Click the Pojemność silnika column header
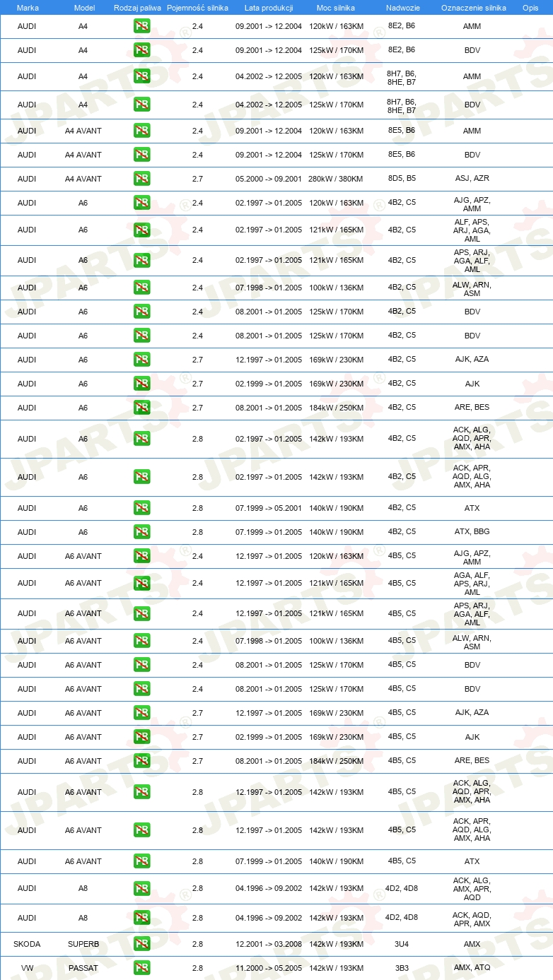 [197, 8]
